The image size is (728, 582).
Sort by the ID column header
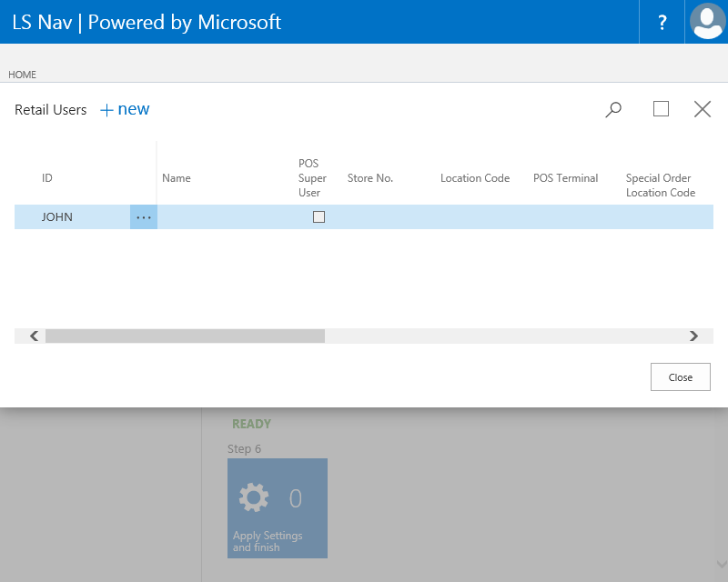click(x=47, y=178)
